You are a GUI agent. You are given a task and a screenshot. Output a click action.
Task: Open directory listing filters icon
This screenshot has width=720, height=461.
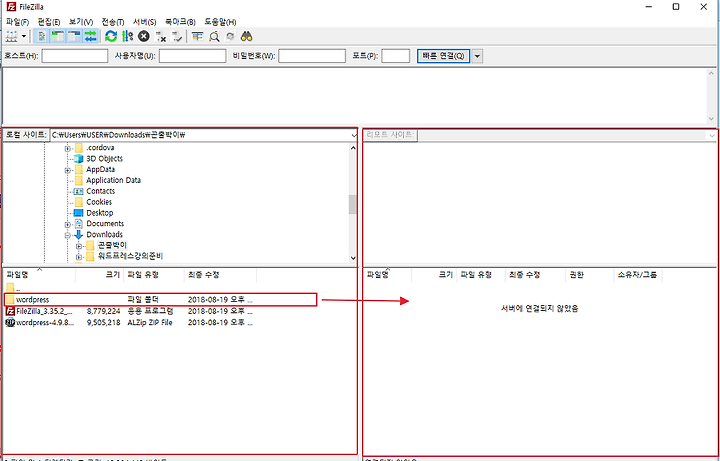pos(197,36)
